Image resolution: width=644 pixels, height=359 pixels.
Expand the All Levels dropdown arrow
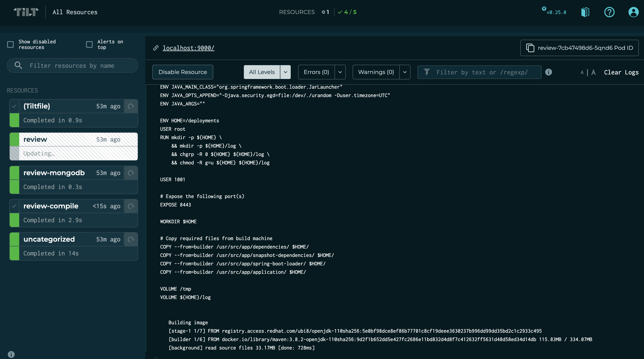pyautogui.click(x=285, y=72)
